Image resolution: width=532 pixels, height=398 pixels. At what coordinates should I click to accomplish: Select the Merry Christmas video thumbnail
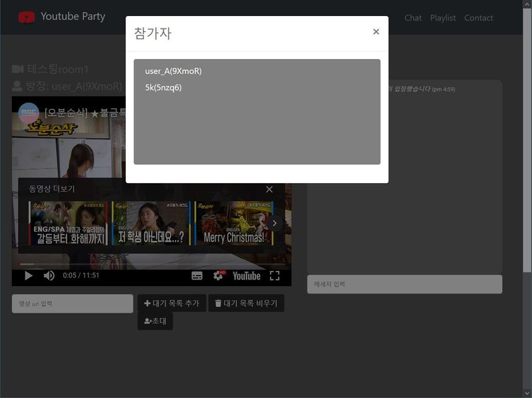point(231,223)
